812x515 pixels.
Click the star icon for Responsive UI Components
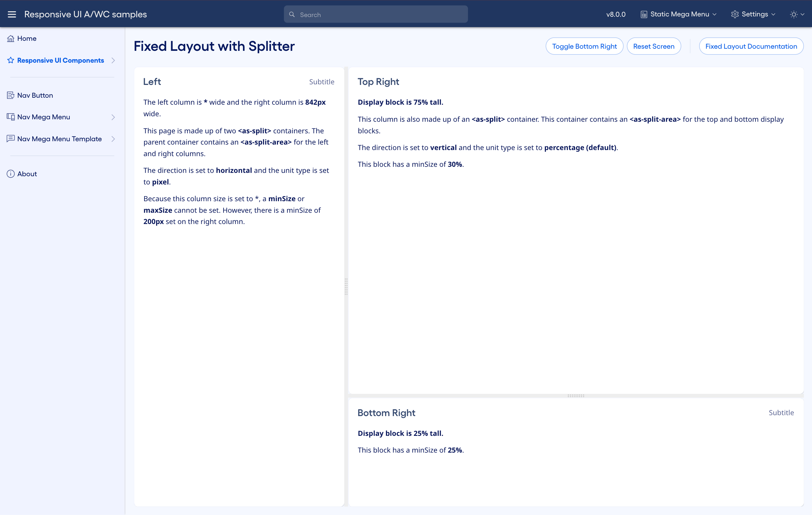pos(10,60)
